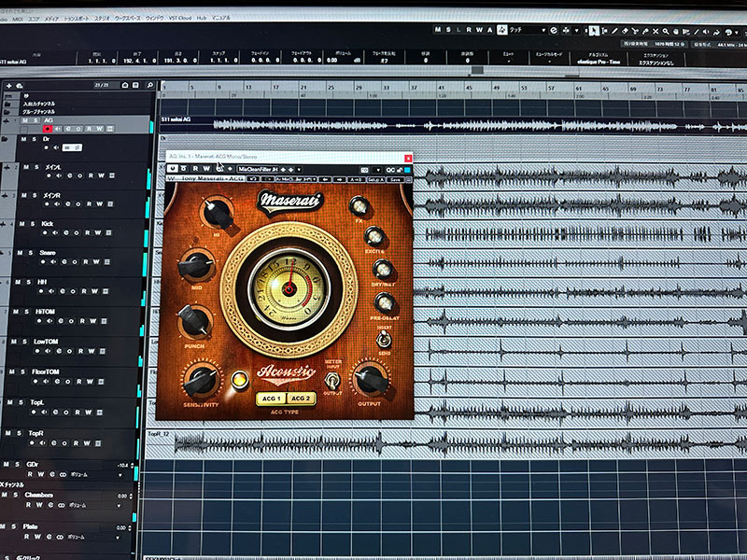Open the color tool dropdown arrow
747x560 pixels.
point(737,33)
